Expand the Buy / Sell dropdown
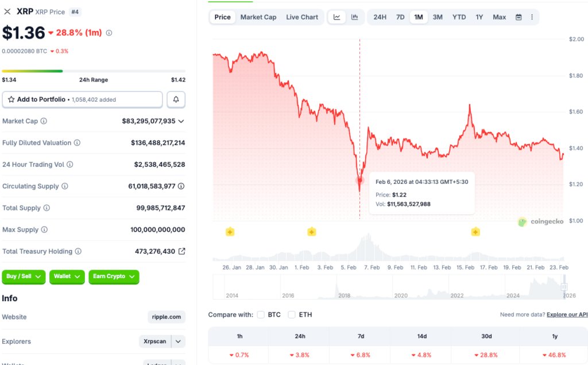Image resolution: width=588 pixels, height=365 pixels. pos(24,276)
